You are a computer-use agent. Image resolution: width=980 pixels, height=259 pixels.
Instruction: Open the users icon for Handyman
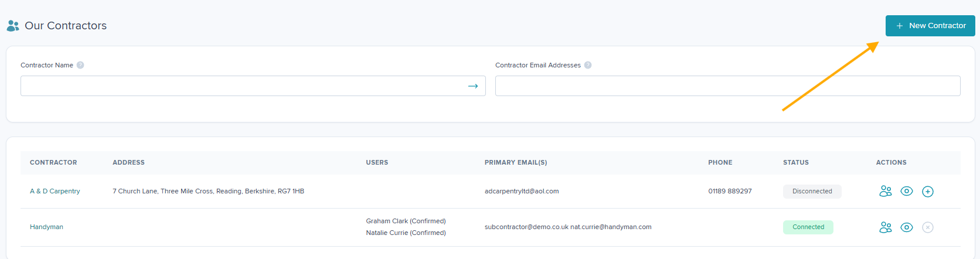[886, 227]
